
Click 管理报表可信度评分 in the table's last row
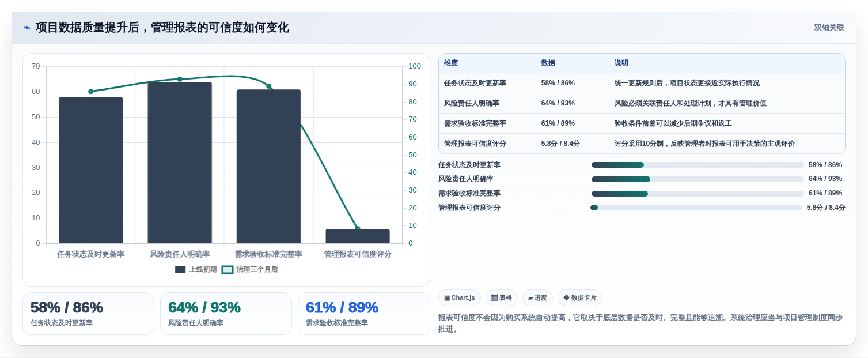(475, 144)
